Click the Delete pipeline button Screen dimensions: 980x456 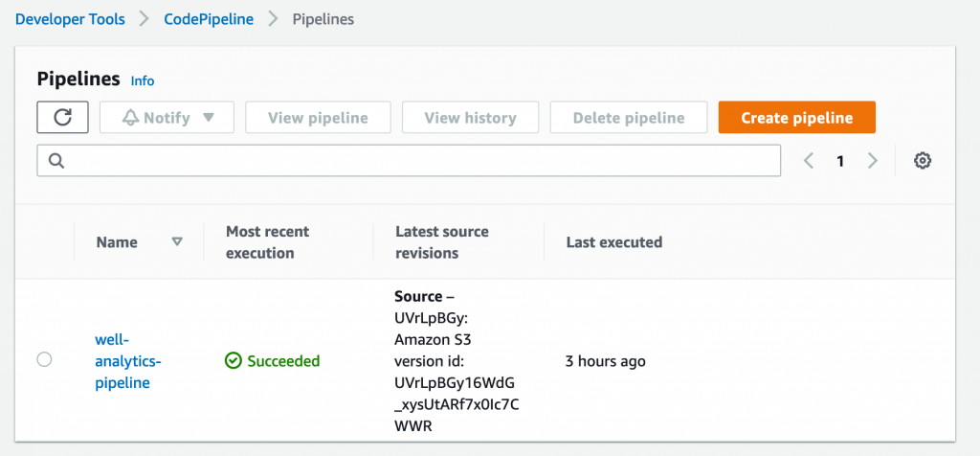click(x=629, y=118)
